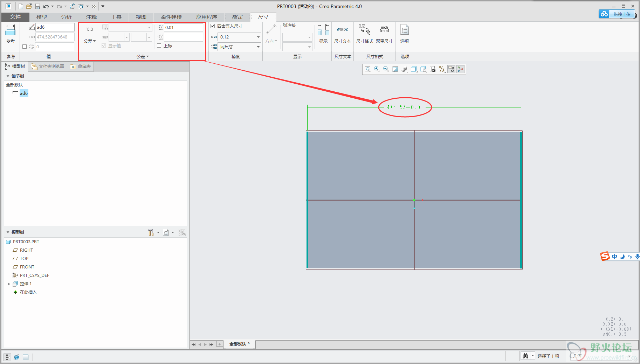This screenshot has width=640, height=364.
Task: Click the first-tab navigation arrow button
Action: pyautogui.click(x=193, y=344)
